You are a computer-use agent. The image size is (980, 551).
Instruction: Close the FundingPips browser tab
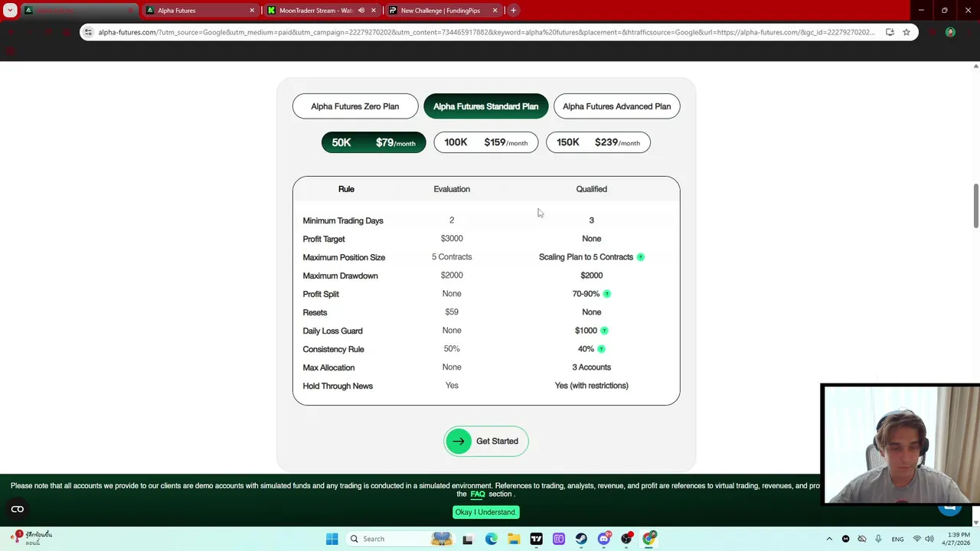[x=495, y=11]
